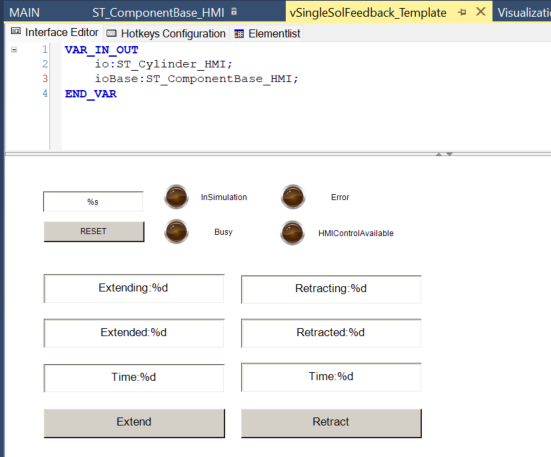Click the pin icon on vSingleSolFeedback_Template tab

tap(462, 13)
